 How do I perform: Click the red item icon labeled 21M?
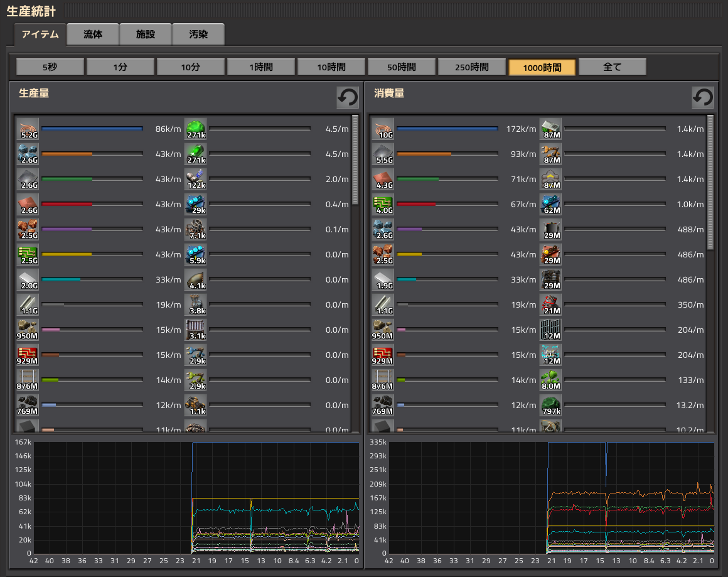click(550, 305)
